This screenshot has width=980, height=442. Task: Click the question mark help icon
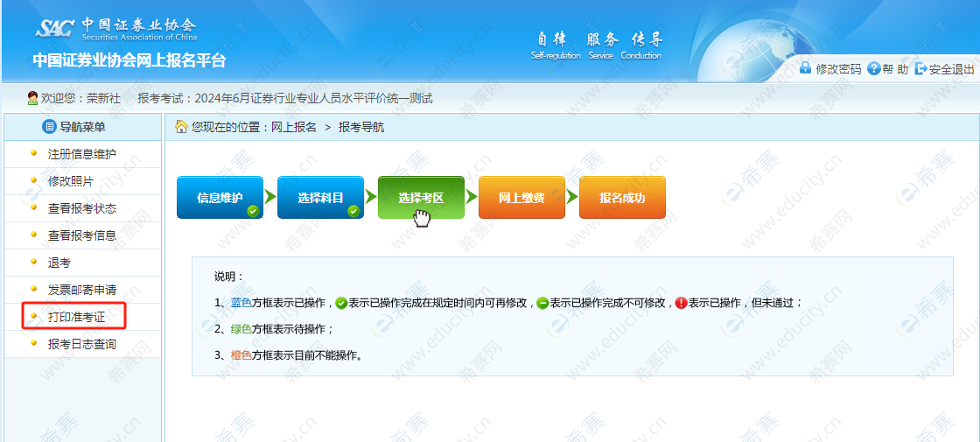pos(873,69)
